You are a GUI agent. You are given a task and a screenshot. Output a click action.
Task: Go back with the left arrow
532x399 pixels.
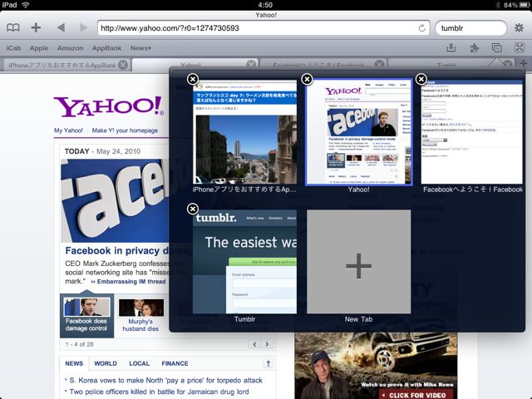(61, 27)
